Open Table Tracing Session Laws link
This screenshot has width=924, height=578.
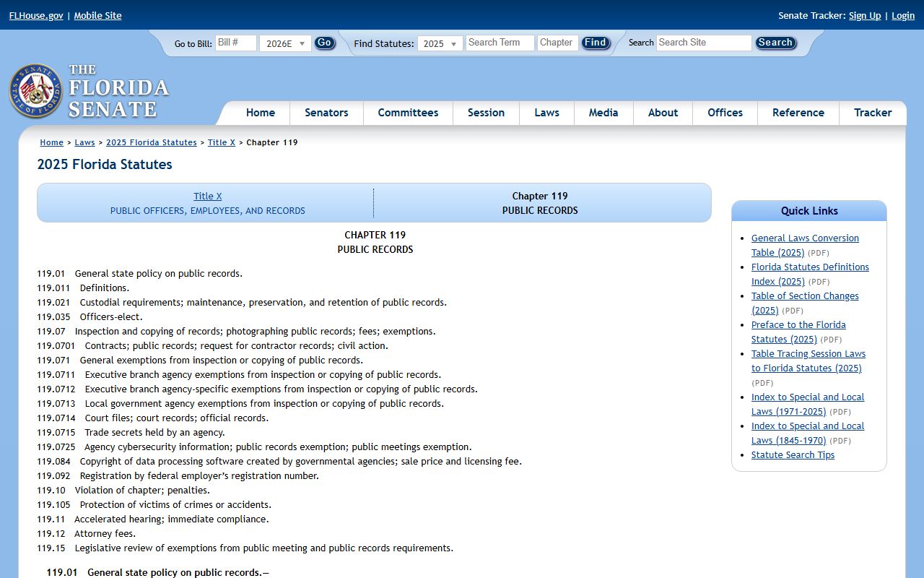point(808,361)
